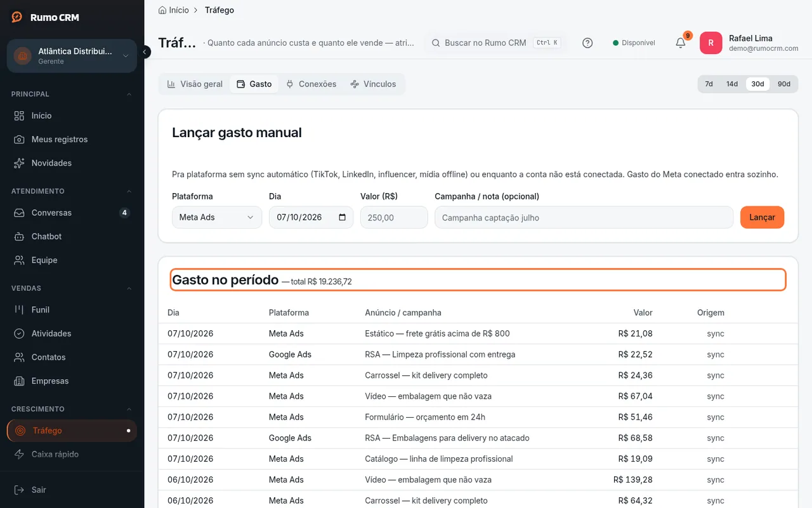Open Novidades in the sidebar
The width and height of the screenshot is (812, 508).
pos(72,163)
